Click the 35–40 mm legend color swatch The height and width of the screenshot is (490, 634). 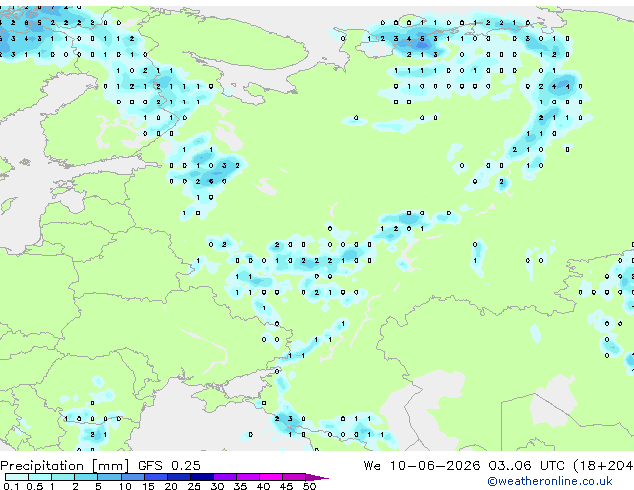(x=248, y=477)
